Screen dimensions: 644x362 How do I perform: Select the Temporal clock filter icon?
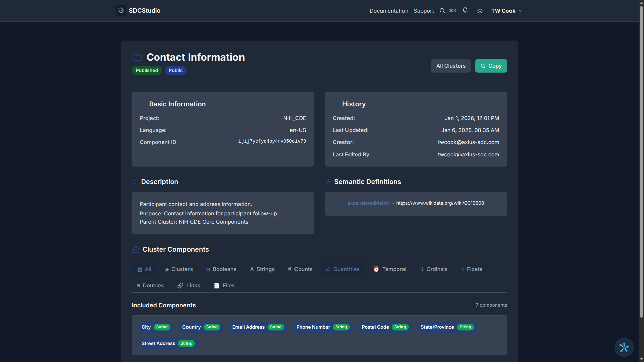[x=376, y=269]
